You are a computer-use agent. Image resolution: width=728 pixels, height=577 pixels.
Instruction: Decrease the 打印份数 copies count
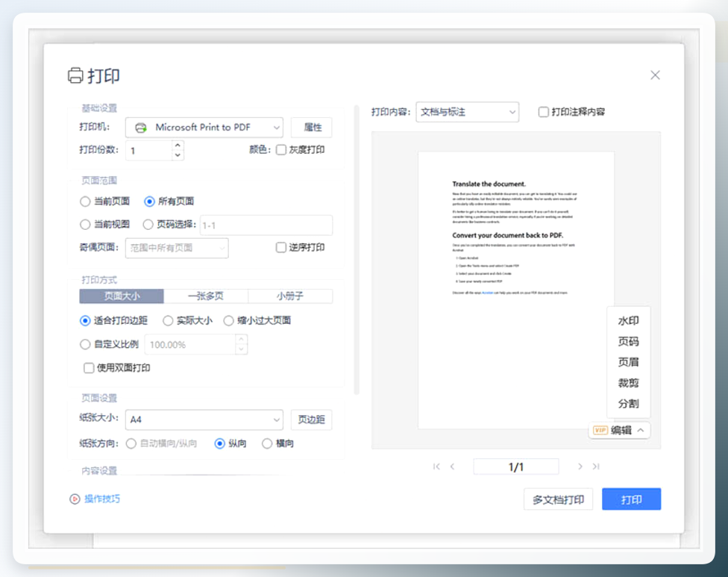tap(178, 155)
